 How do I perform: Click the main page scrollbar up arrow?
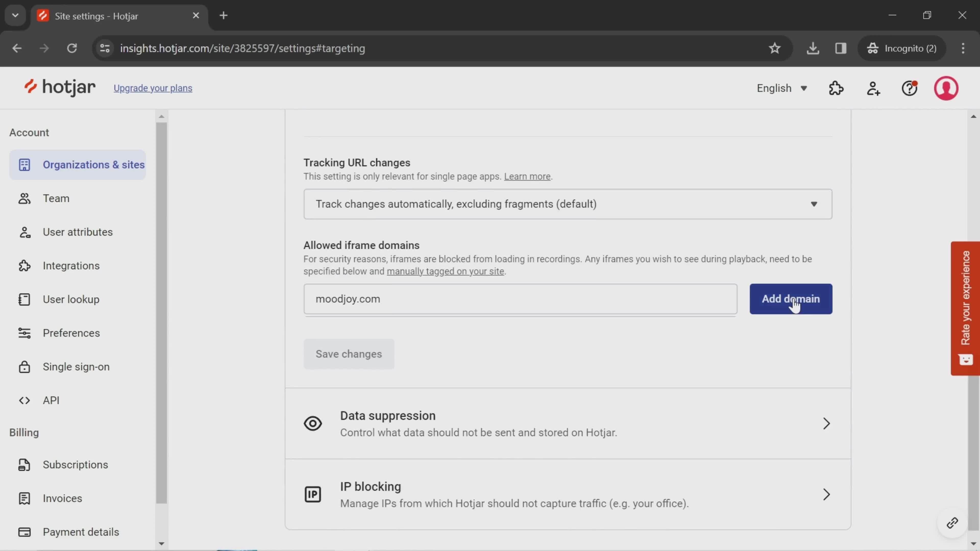(974, 116)
